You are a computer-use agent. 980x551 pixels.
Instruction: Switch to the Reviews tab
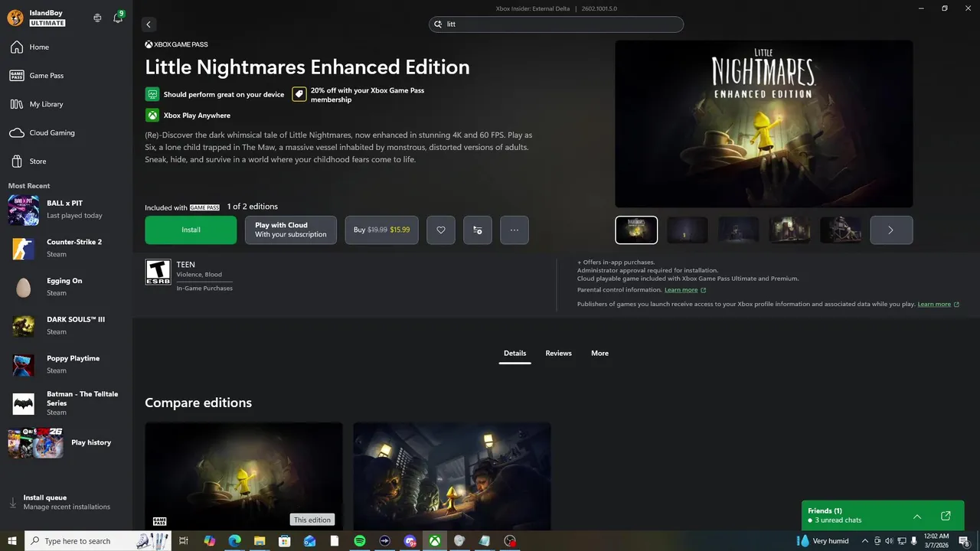558,354
